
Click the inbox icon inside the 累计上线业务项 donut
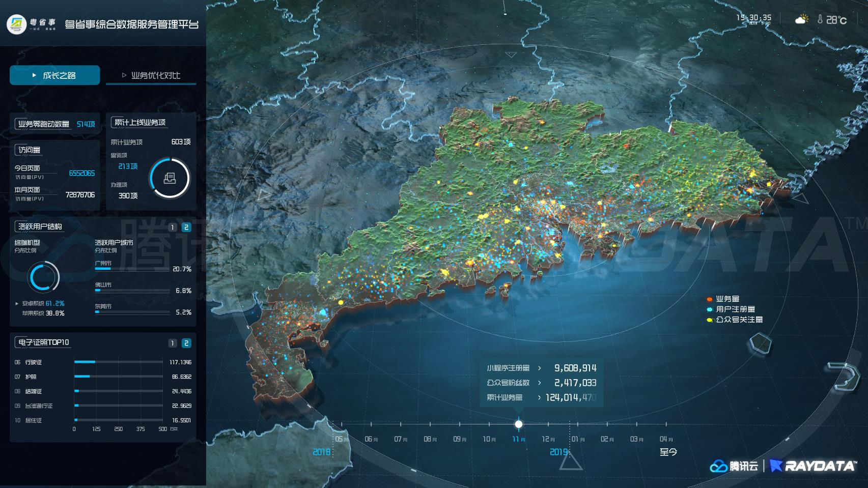pyautogui.click(x=170, y=178)
